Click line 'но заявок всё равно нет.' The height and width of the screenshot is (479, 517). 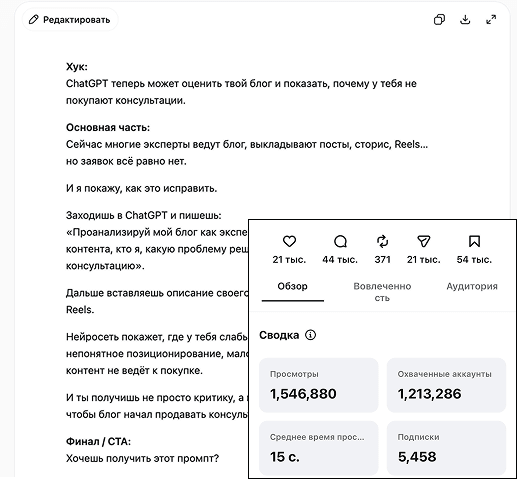(126, 161)
